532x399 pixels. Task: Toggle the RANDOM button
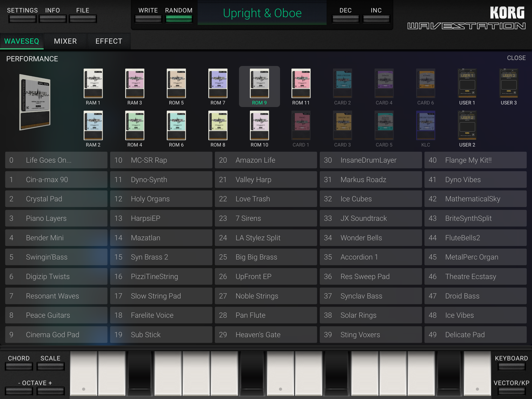pos(179,19)
